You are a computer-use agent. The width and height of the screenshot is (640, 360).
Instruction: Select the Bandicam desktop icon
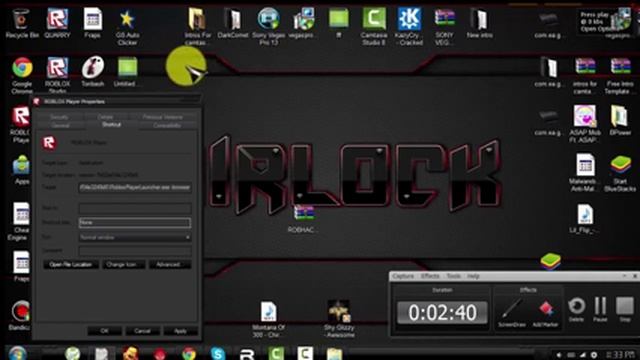(x=20, y=315)
